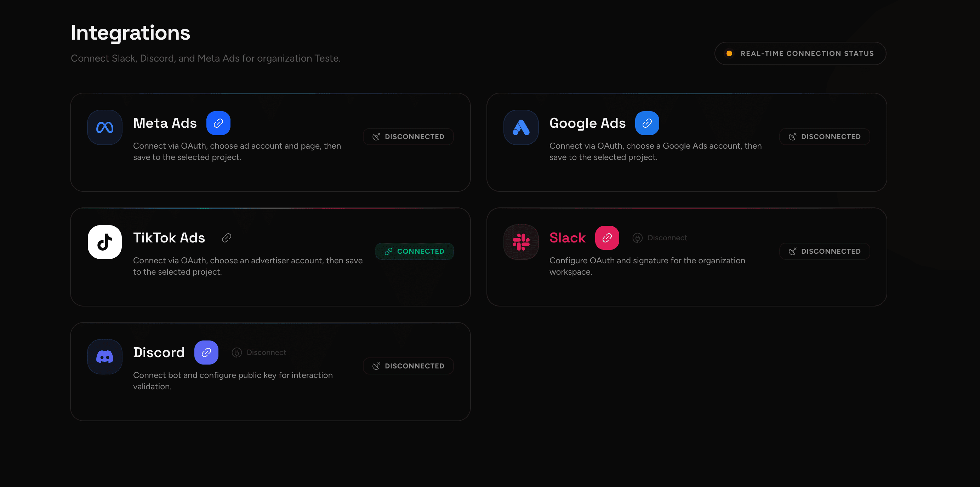Click the Meta Ads title text

[x=165, y=123]
